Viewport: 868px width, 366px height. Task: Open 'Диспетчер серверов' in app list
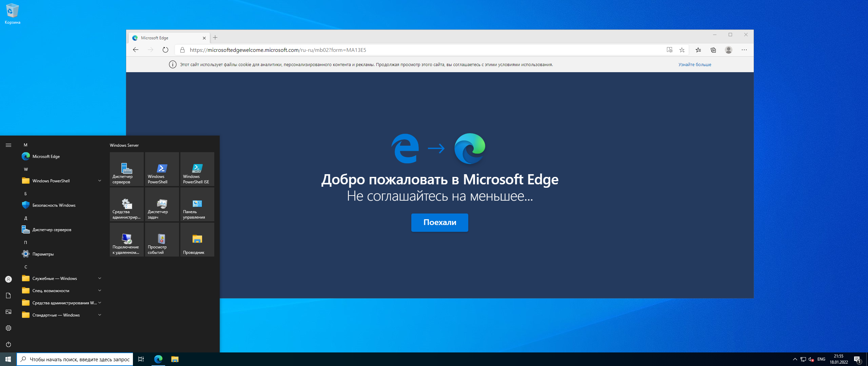click(x=62, y=229)
